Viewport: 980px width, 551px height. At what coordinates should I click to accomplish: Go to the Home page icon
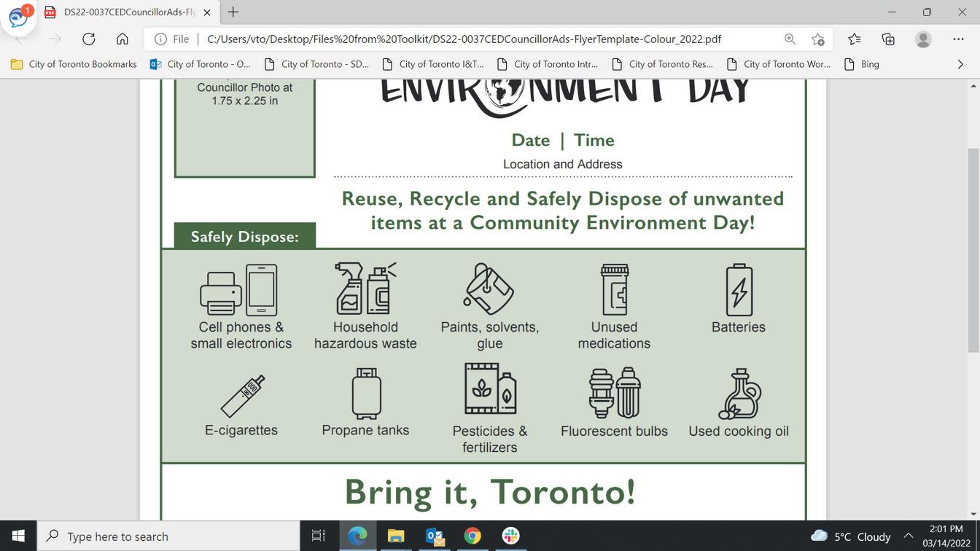pos(122,39)
